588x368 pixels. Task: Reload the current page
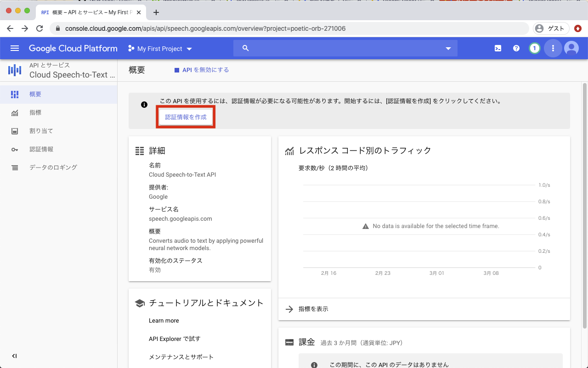pyautogui.click(x=40, y=28)
